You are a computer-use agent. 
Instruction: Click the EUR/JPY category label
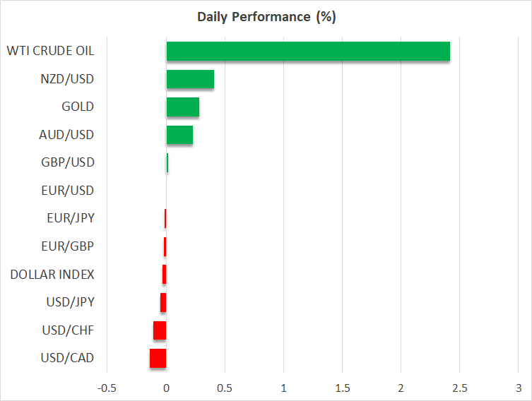[69, 218]
